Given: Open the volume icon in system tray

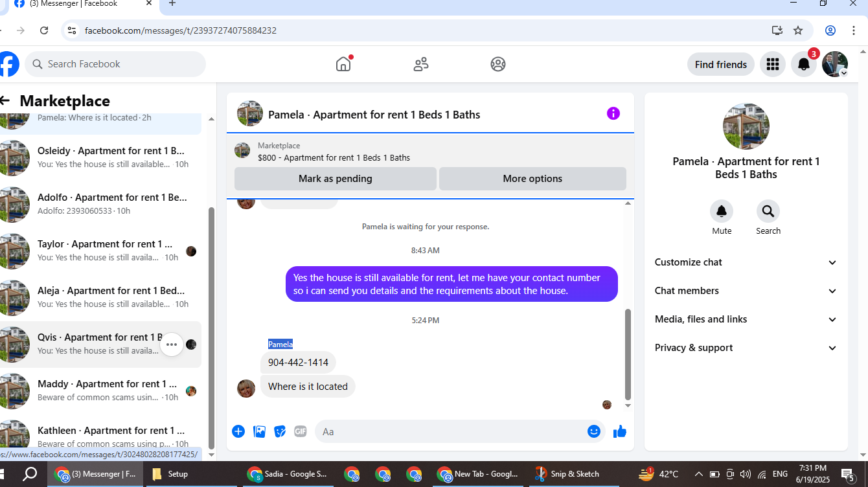Looking at the screenshot, I should 745,474.
